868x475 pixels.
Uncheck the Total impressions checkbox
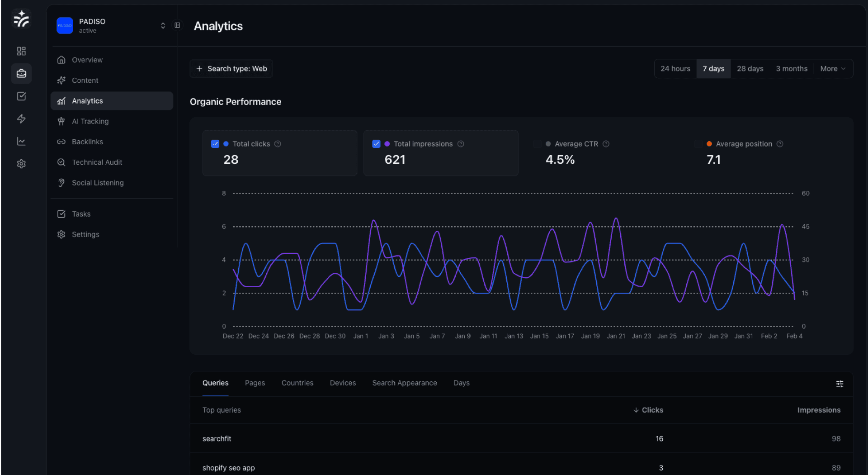376,144
